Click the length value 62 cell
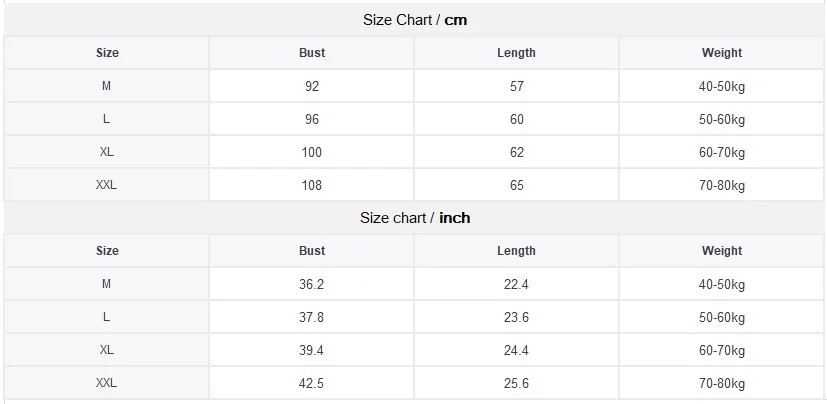Image resolution: width=827 pixels, height=404 pixels. point(517,153)
